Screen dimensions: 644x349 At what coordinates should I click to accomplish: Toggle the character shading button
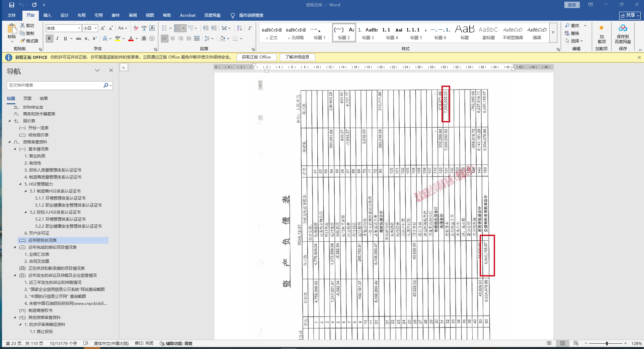[x=144, y=39]
